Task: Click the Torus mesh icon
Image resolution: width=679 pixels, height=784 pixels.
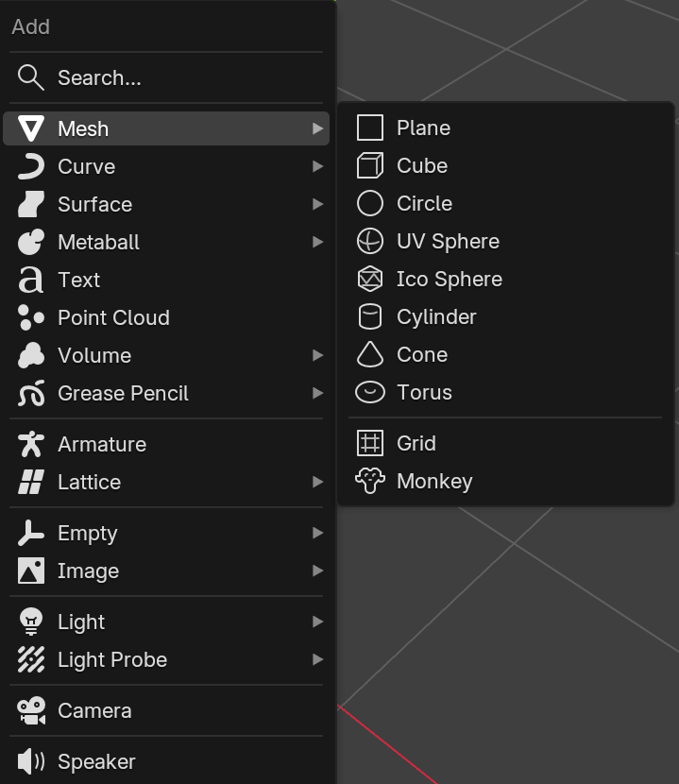Action: [x=370, y=392]
